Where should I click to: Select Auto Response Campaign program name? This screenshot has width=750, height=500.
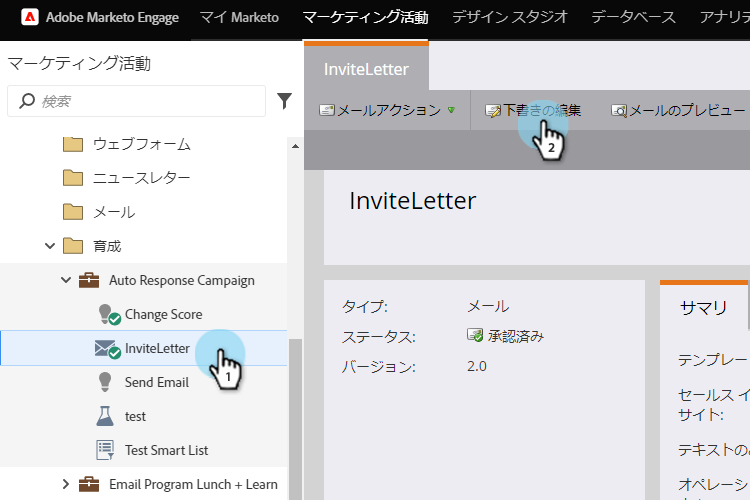coord(182,280)
